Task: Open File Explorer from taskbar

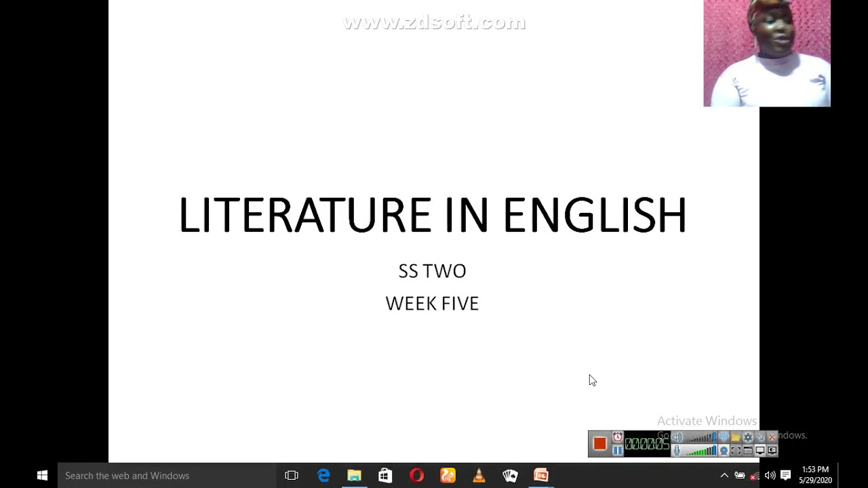Action: click(354, 475)
